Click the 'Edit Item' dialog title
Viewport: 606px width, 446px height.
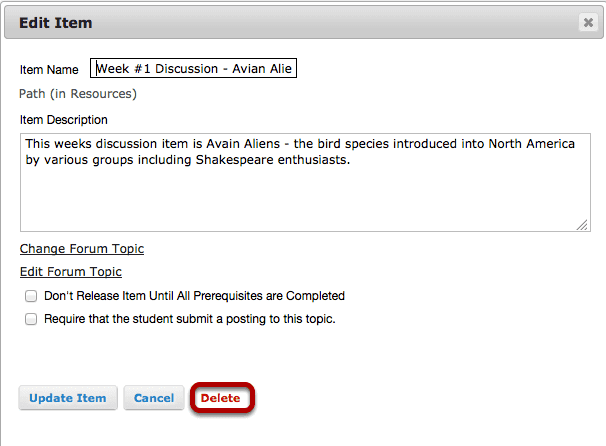pyautogui.click(x=56, y=23)
